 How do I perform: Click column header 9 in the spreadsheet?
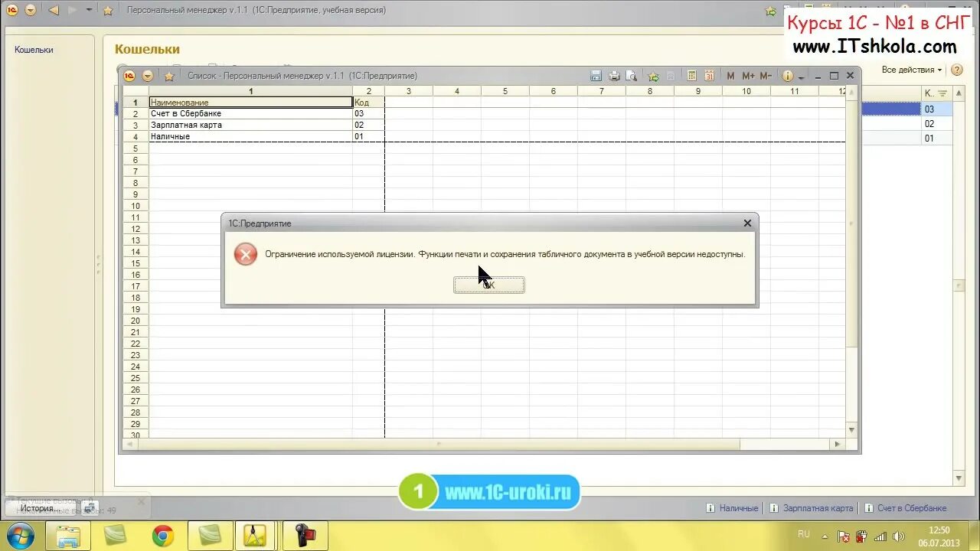[698, 91]
